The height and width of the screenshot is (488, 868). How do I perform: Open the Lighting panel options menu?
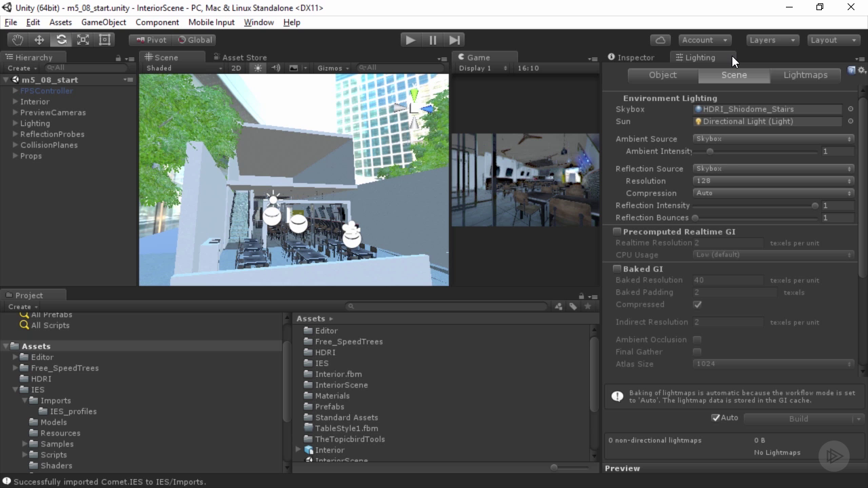(x=860, y=58)
